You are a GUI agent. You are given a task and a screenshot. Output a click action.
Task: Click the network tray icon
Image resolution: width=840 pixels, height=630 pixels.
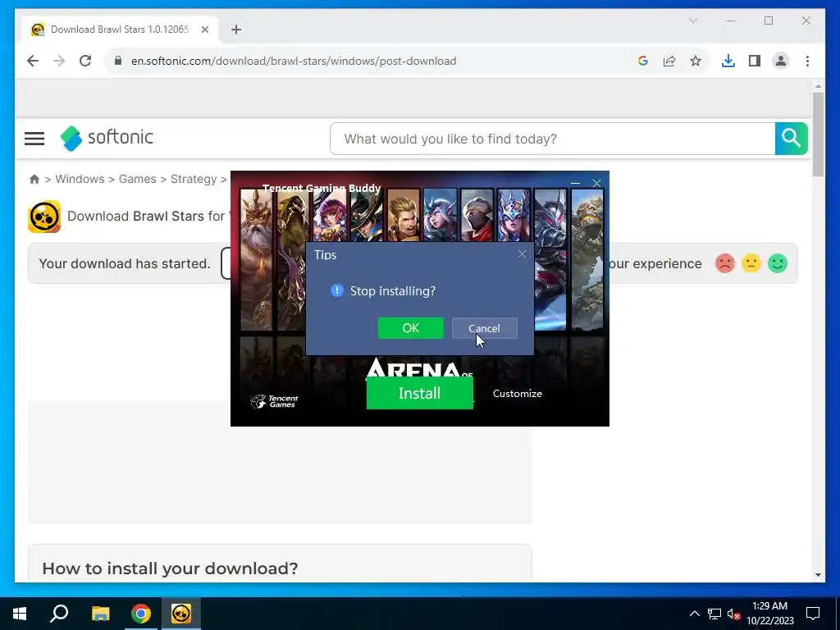[714, 614]
